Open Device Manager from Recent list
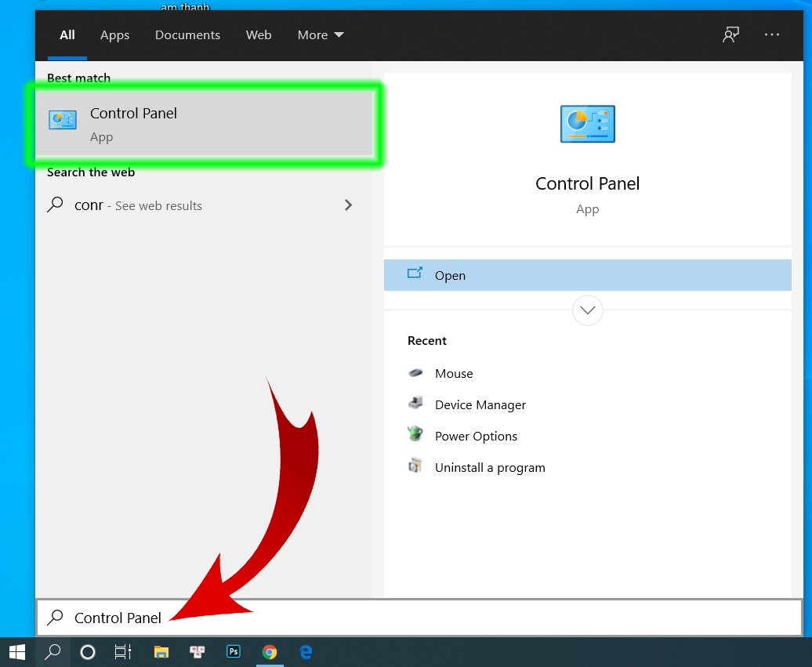812x667 pixels. [x=466, y=404]
